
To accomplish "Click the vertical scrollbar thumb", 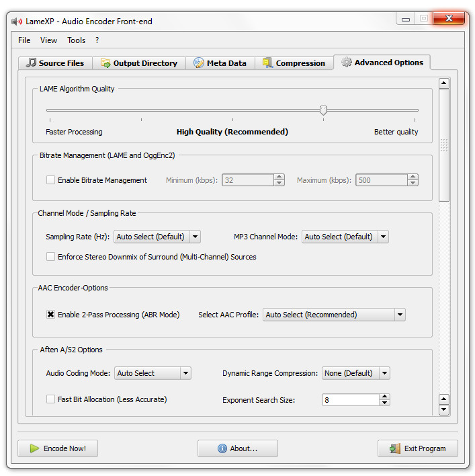I will [x=443, y=145].
